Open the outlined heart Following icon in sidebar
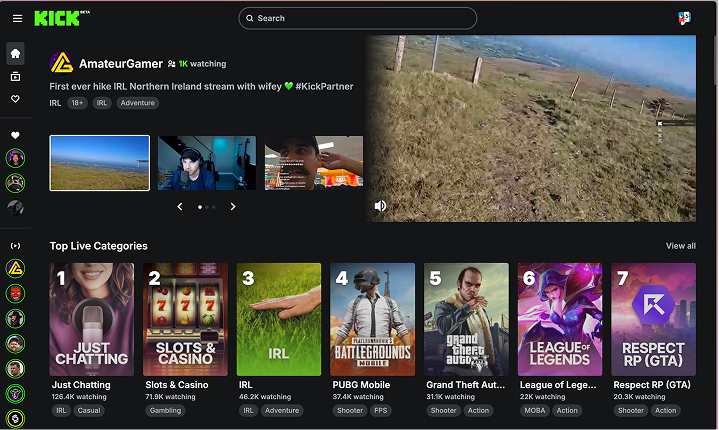Image resolution: width=719 pixels, height=430 pixels. point(15,100)
